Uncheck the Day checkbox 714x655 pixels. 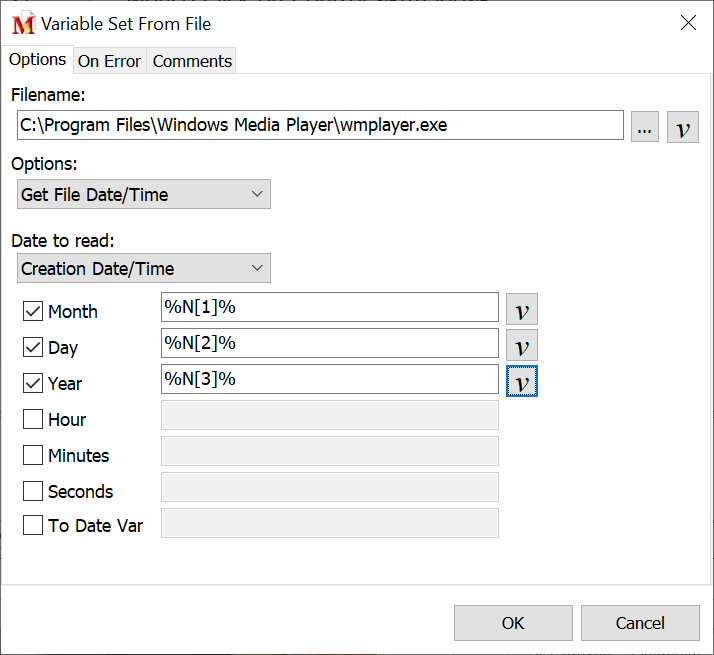pos(33,347)
